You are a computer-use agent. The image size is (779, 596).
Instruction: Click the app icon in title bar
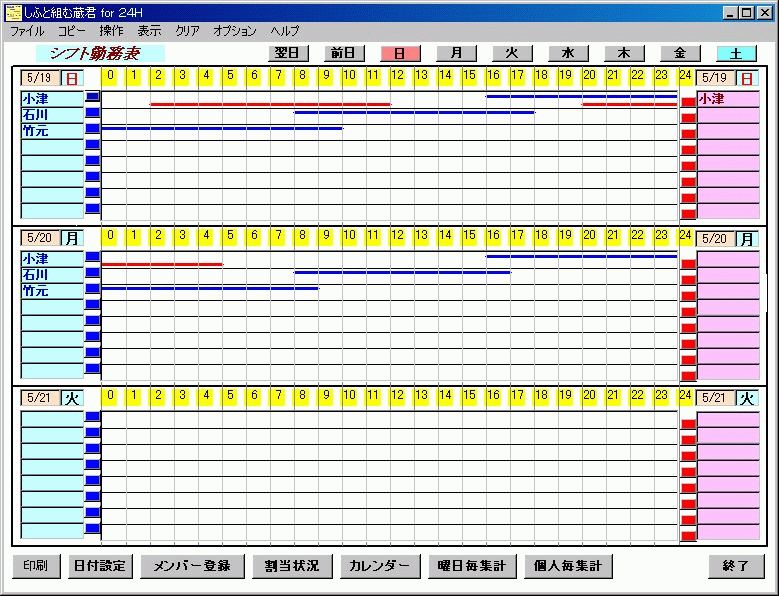[x=13, y=12]
